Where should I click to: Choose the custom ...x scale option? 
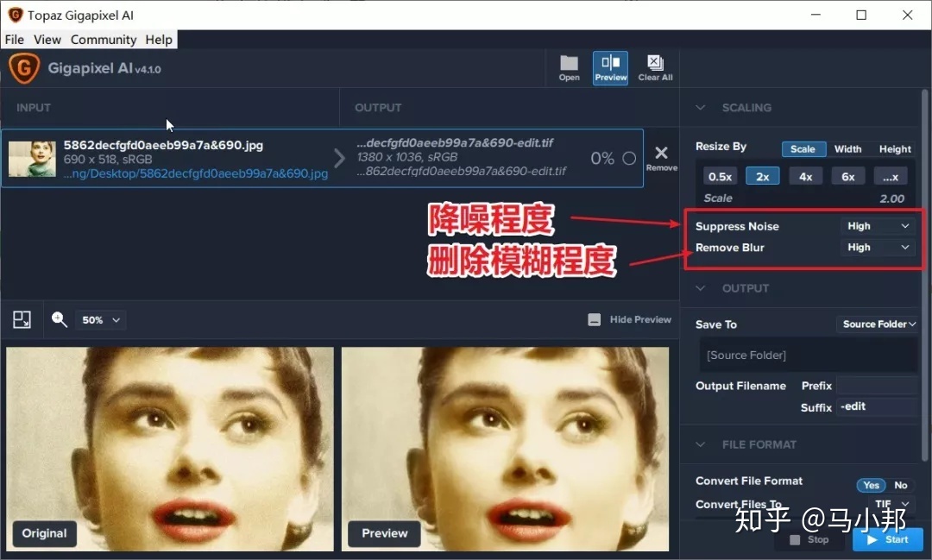point(891,177)
